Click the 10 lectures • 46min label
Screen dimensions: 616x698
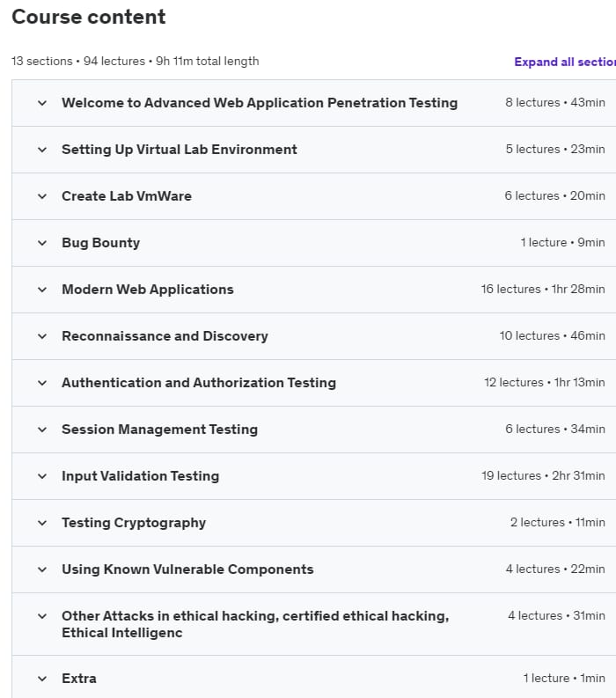[x=552, y=335]
